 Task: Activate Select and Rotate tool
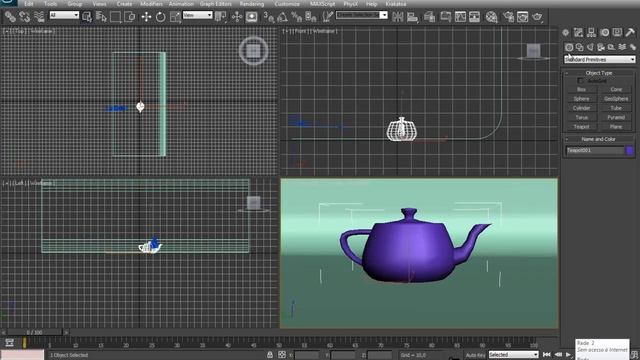(160, 17)
